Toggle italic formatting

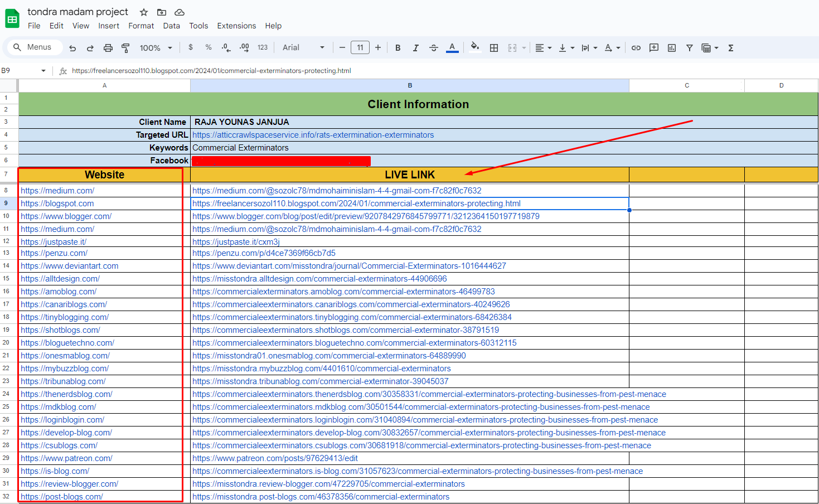(415, 47)
